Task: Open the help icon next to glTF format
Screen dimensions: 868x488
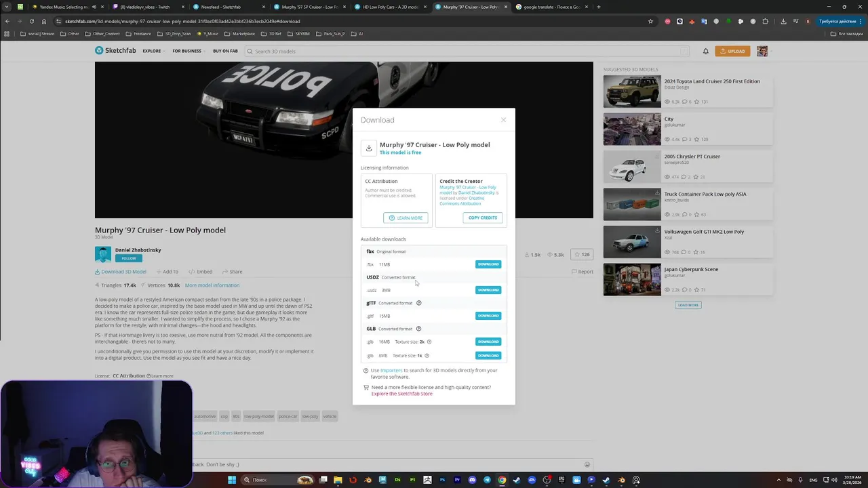Action: point(418,303)
